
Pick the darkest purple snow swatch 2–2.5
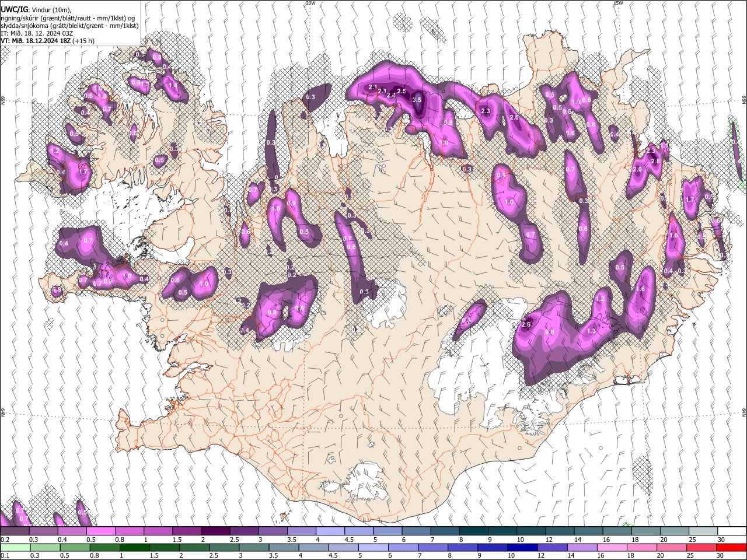click(215, 531)
